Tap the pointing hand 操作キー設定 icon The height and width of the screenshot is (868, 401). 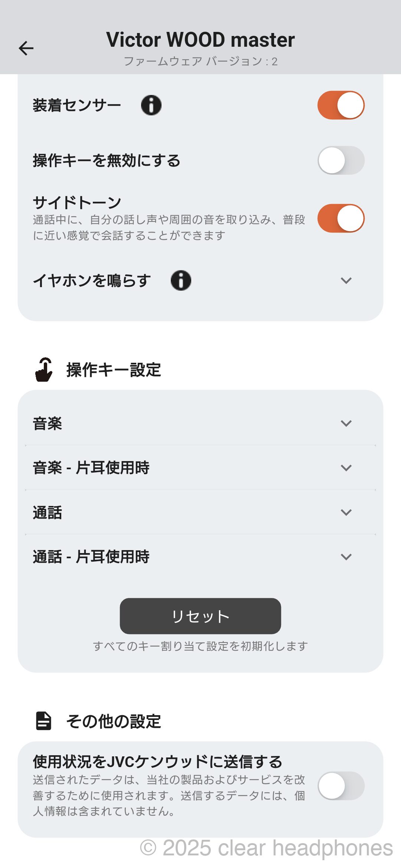pos(44,370)
